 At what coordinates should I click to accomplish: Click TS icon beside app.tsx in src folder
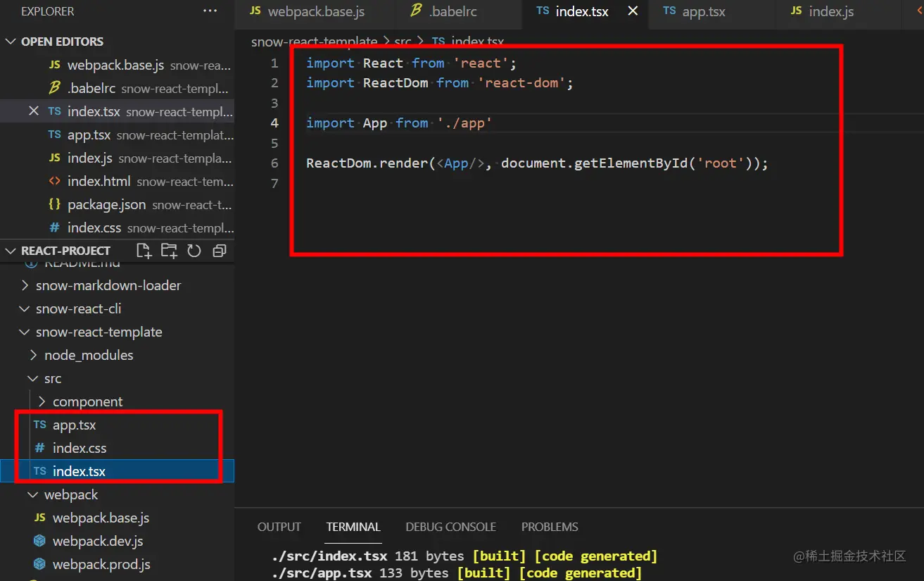(40, 425)
